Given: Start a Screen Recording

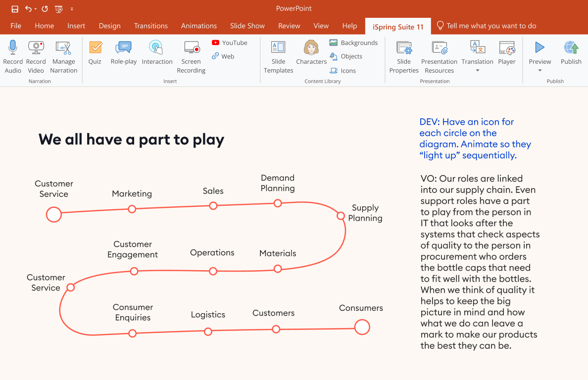Looking at the screenshot, I should (191, 56).
